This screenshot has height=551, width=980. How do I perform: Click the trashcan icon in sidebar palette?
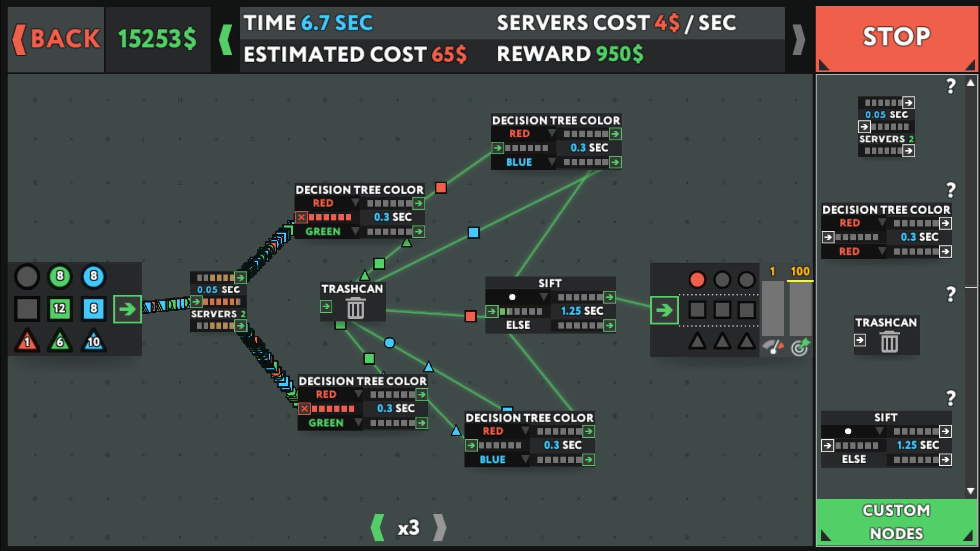coord(889,341)
